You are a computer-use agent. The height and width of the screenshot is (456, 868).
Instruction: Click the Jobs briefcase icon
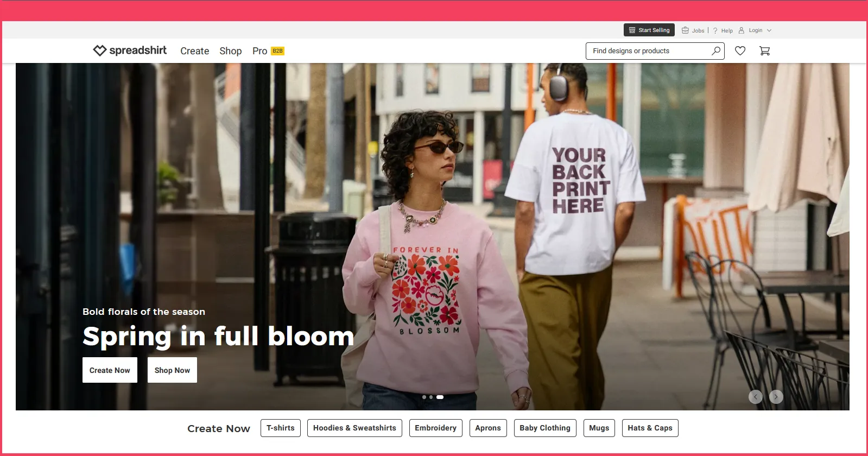[x=685, y=30]
